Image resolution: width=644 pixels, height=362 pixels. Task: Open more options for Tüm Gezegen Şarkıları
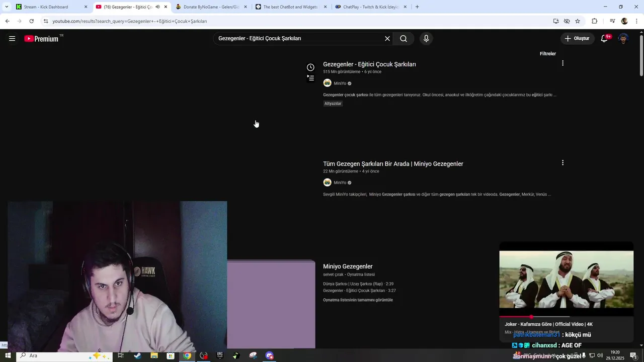562,163
